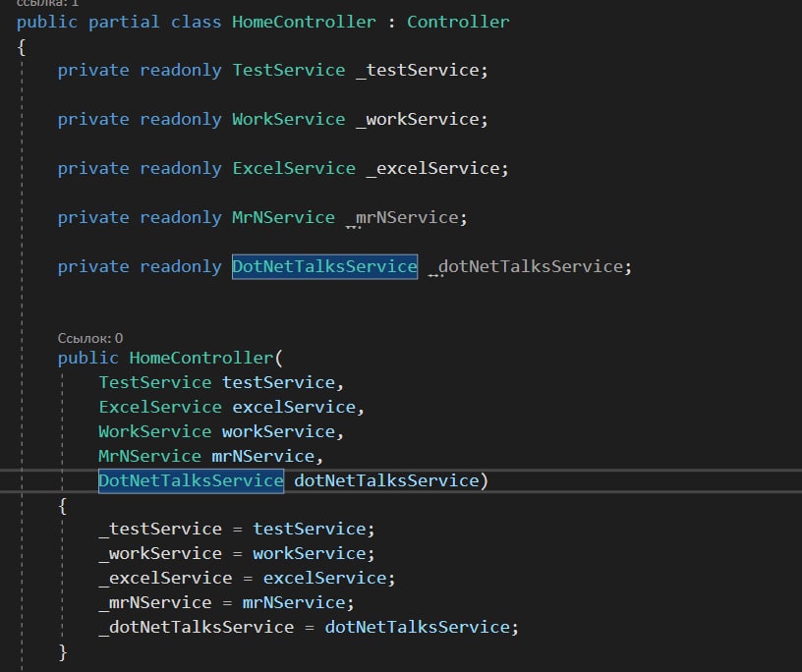
Task: Click _workService on the assignment line
Action: pyautogui.click(x=160, y=553)
